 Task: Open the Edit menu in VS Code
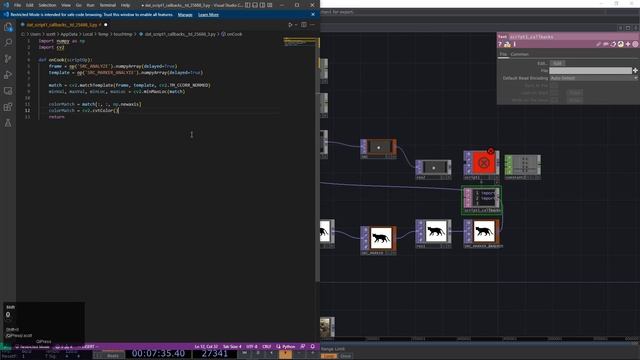29,5
